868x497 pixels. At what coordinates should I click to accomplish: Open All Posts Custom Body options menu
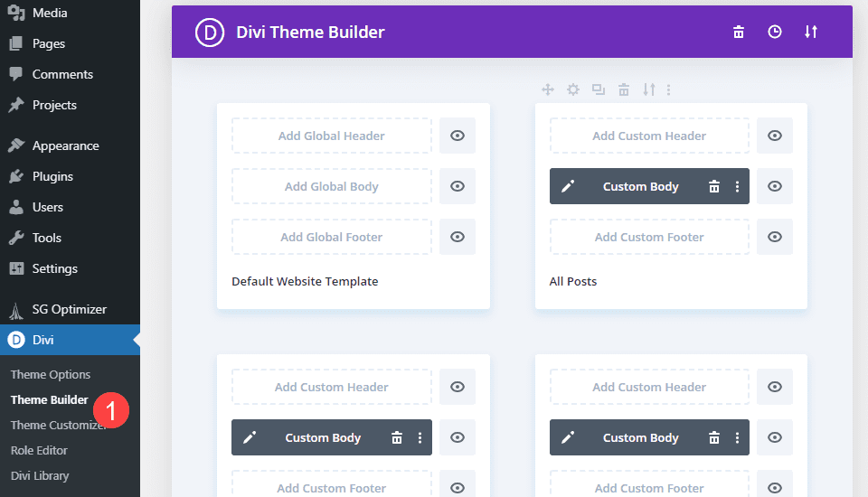pyautogui.click(x=737, y=186)
